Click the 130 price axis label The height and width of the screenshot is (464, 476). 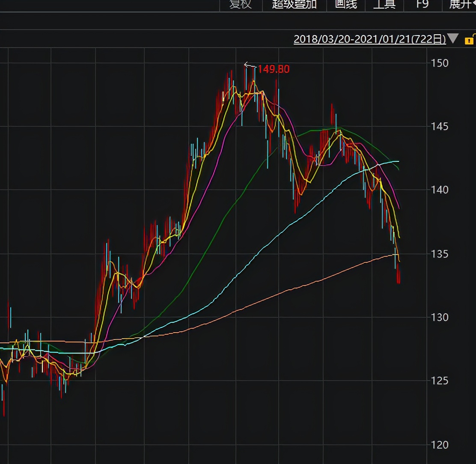point(440,317)
